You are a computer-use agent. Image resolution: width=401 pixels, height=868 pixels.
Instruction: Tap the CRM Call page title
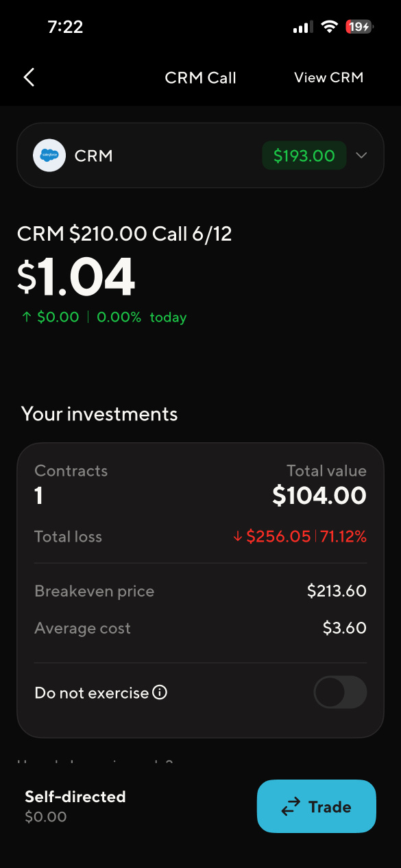[x=200, y=77]
